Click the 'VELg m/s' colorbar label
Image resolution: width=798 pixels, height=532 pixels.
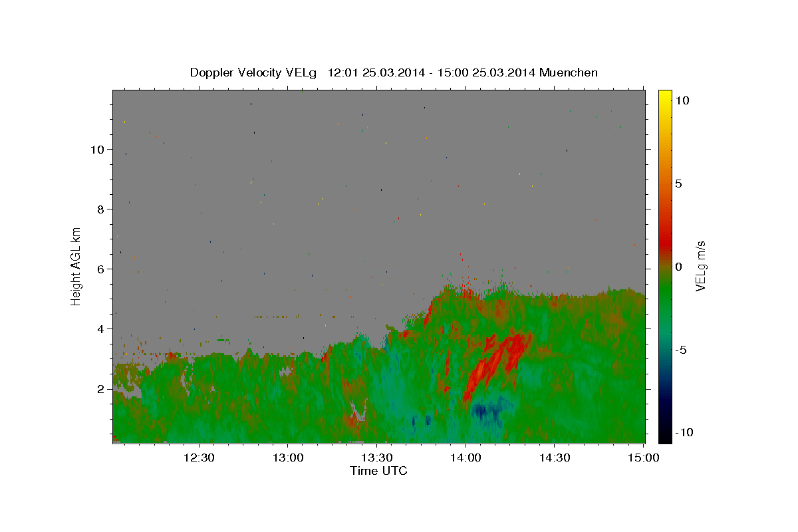coord(701,267)
